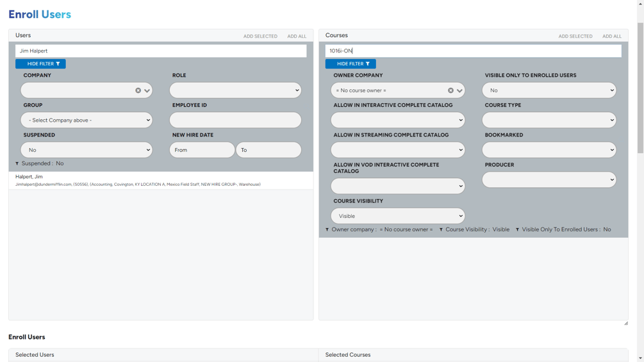Click the Employee ID input field

[235, 120]
